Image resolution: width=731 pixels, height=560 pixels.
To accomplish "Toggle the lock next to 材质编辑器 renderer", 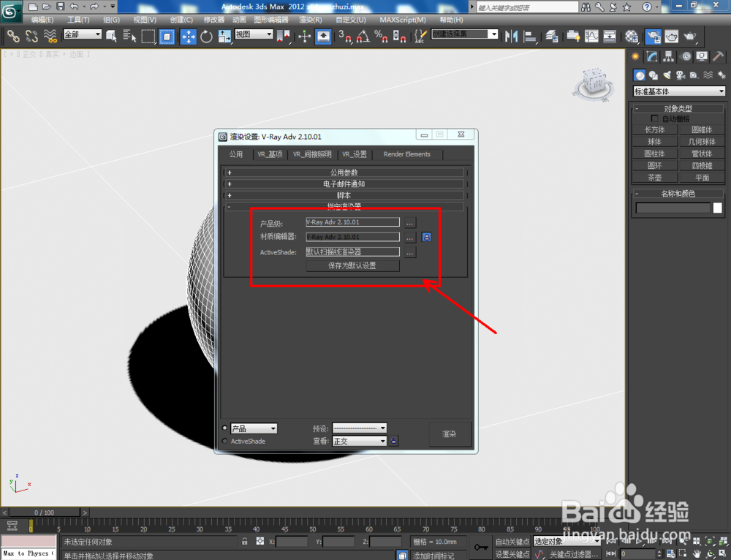I will click(426, 237).
